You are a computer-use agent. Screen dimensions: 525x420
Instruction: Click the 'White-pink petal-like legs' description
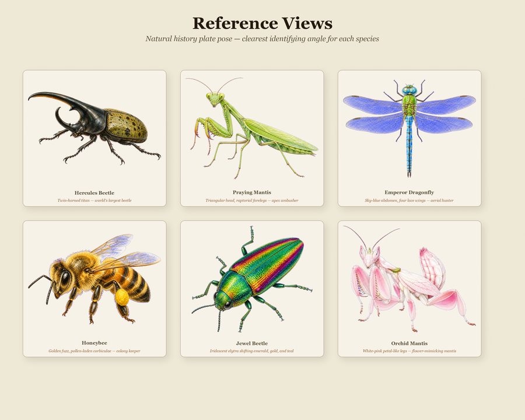(409, 351)
